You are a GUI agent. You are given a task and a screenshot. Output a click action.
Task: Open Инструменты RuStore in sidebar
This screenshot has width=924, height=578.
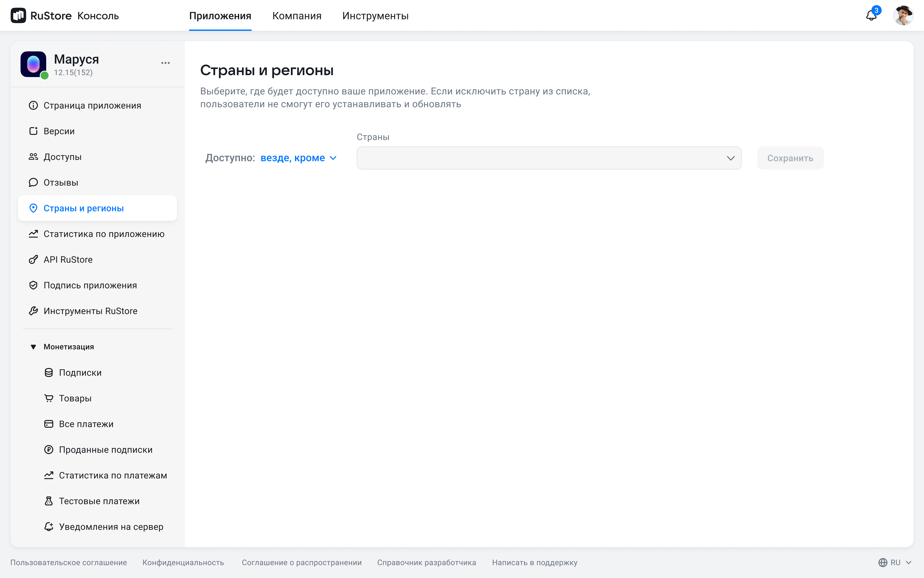pos(97,311)
